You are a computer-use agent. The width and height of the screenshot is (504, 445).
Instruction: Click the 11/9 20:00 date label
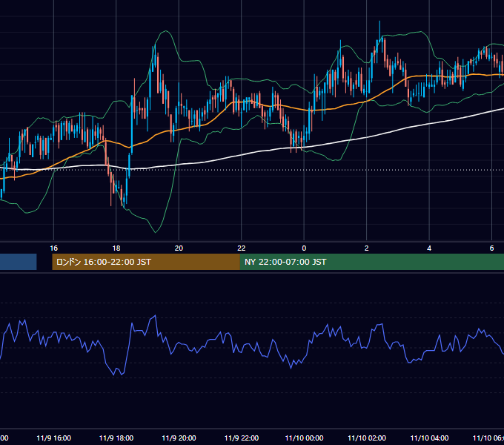(x=179, y=438)
